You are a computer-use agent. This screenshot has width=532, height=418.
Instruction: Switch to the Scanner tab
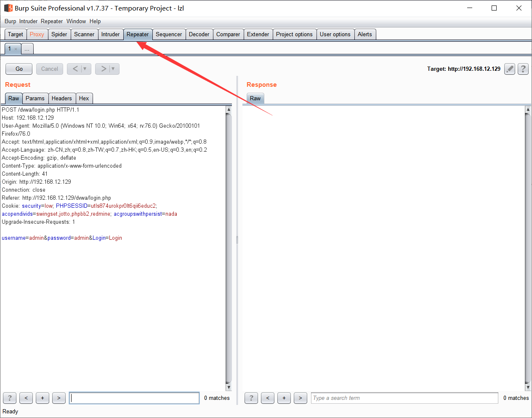[84, 34]
